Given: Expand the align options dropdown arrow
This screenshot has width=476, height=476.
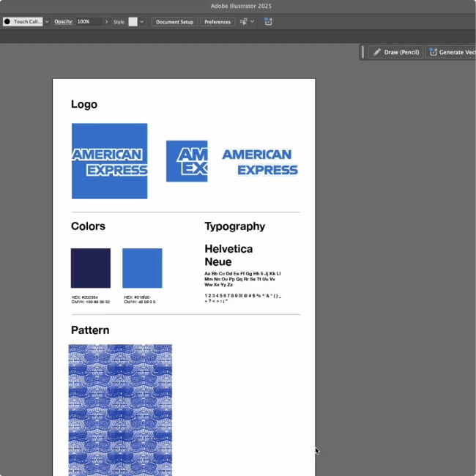Looking at the screenshot, I should [253, 22].
